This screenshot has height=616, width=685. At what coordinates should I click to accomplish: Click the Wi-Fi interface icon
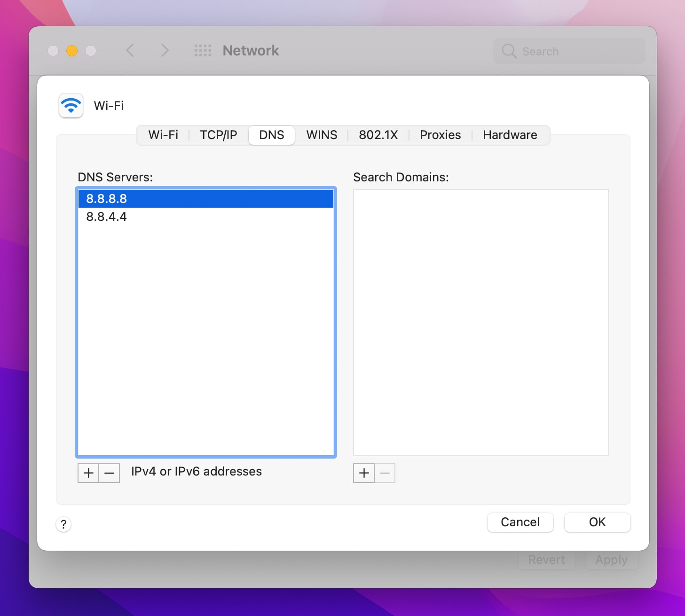click(71, 105)
